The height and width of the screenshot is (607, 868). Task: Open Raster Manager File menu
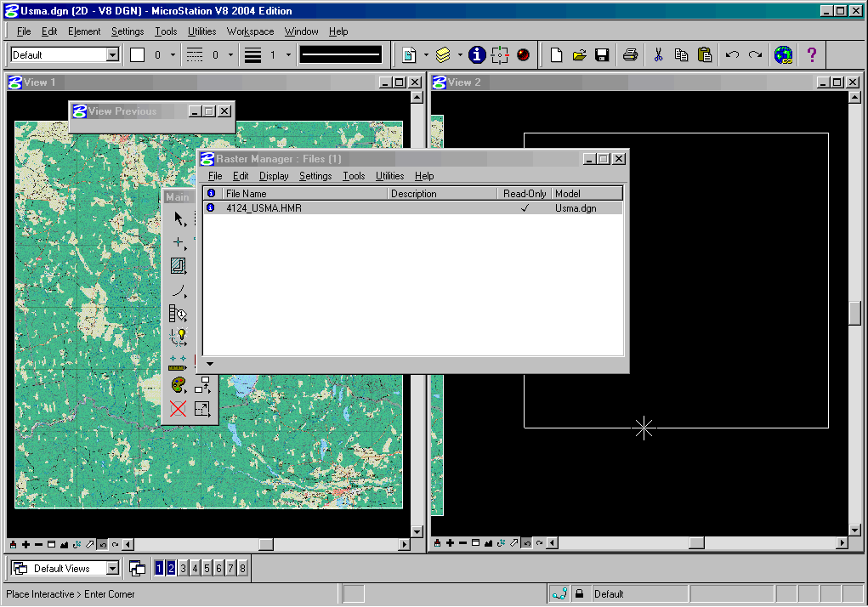pyautogui.click(x=215, y=176)
